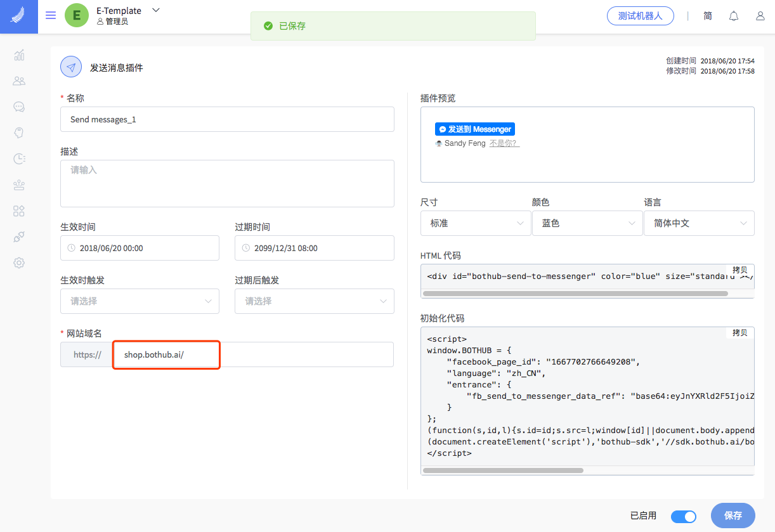The image size is (775, 532).
Task: Click the 发送消息插件 page title
Action: point(117,67)
